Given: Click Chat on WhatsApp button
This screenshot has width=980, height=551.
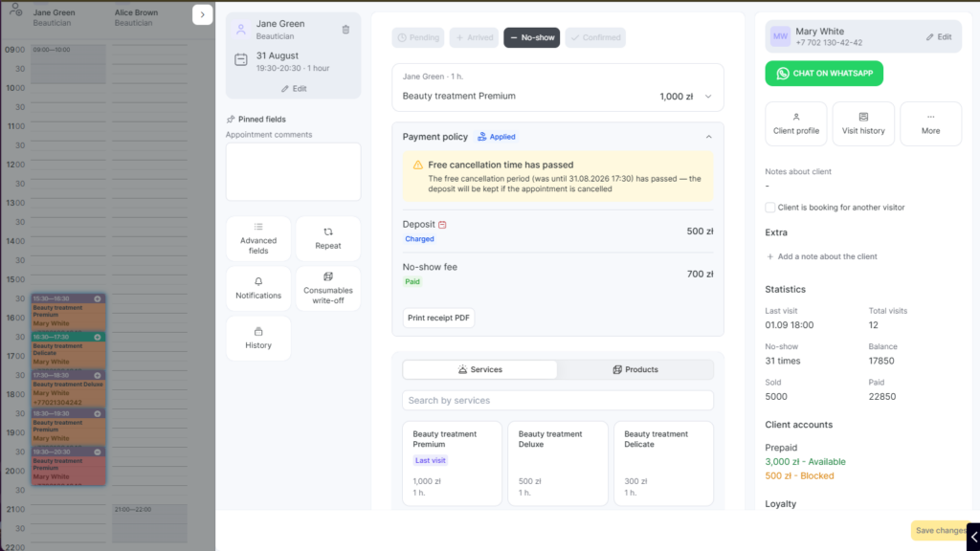Looking at the screenshot, I should [x=824, y=73].
